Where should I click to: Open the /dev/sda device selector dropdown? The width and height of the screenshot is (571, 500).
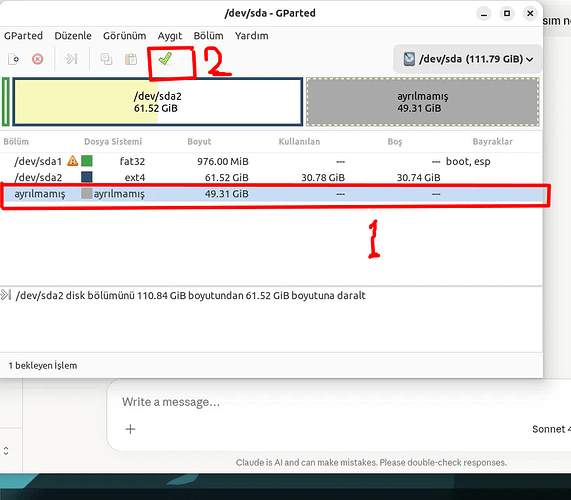468,59
